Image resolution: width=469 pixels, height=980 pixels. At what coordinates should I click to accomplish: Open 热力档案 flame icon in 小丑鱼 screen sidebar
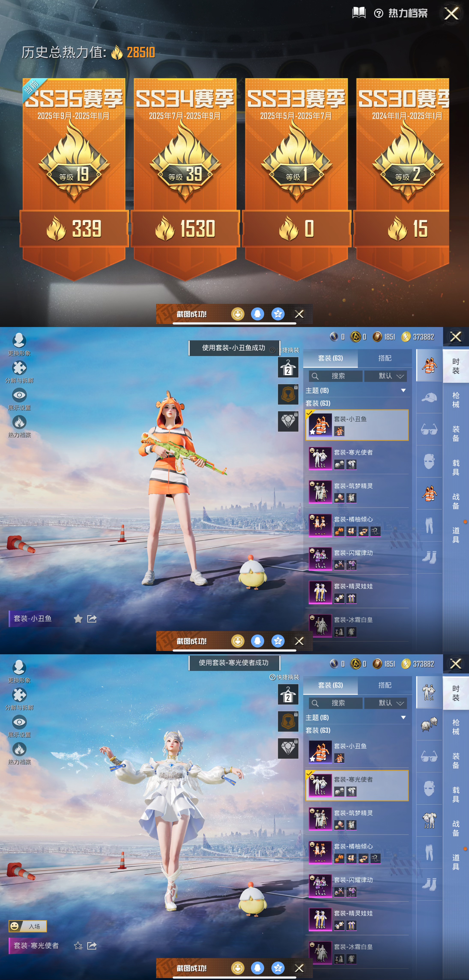(19, 422)
